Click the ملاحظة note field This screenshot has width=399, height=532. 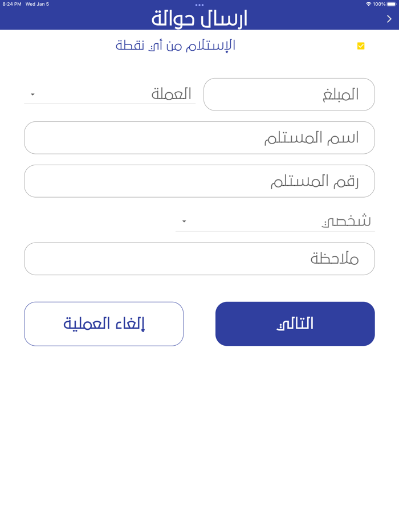coord(199,258)
